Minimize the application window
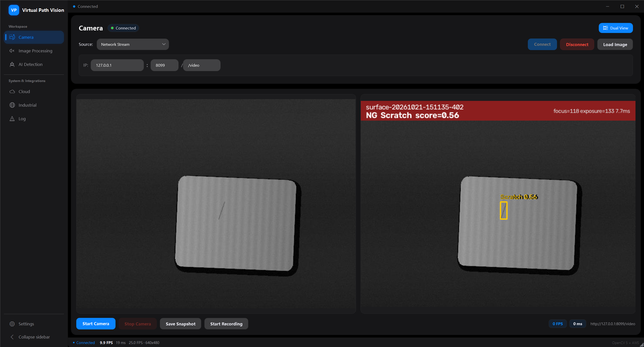Viewport: 644px width, 347px height. [x=607, y=6]
